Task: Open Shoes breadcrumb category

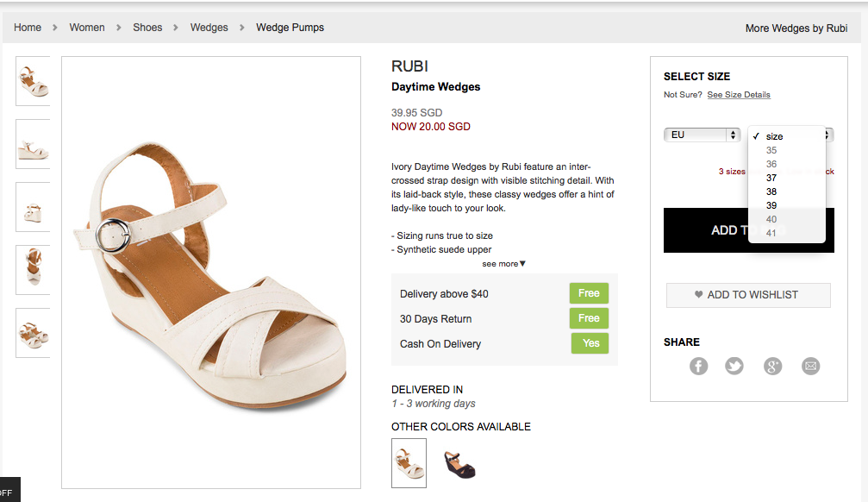Action: [147, 27]
